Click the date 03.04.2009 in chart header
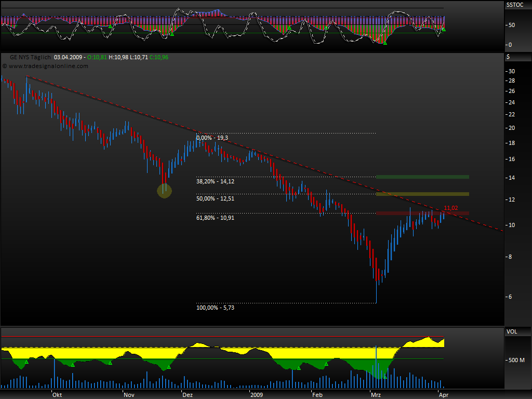The height and width of the screenshot is (399, 532). point(68,57)
